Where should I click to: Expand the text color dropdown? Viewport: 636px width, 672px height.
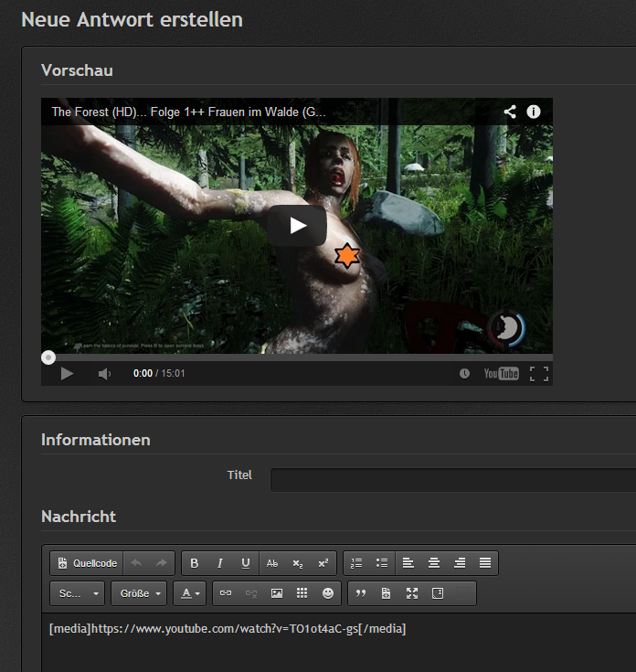(x=191, y=593)
